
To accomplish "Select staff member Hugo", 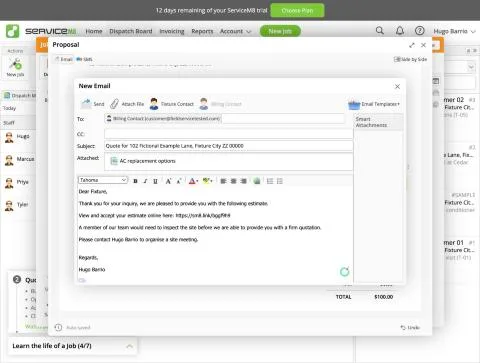I will pyautogui.click(x=17, y=137).
